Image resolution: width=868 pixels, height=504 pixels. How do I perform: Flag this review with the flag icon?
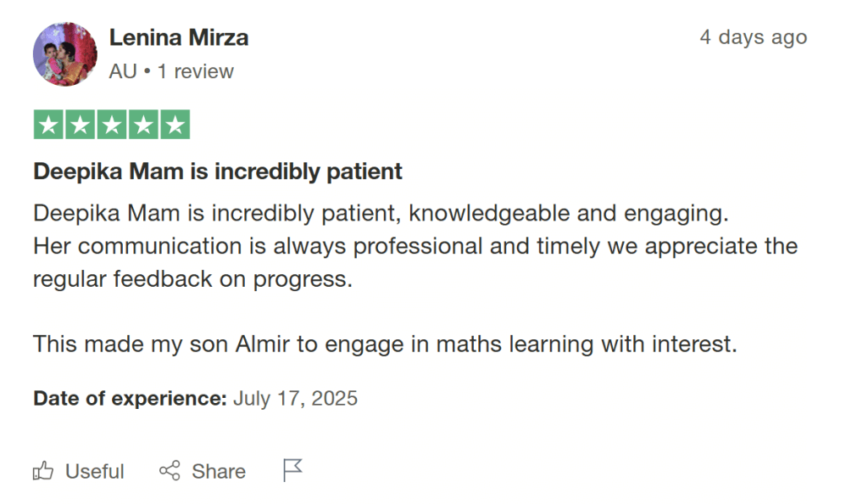pos(292,470)
